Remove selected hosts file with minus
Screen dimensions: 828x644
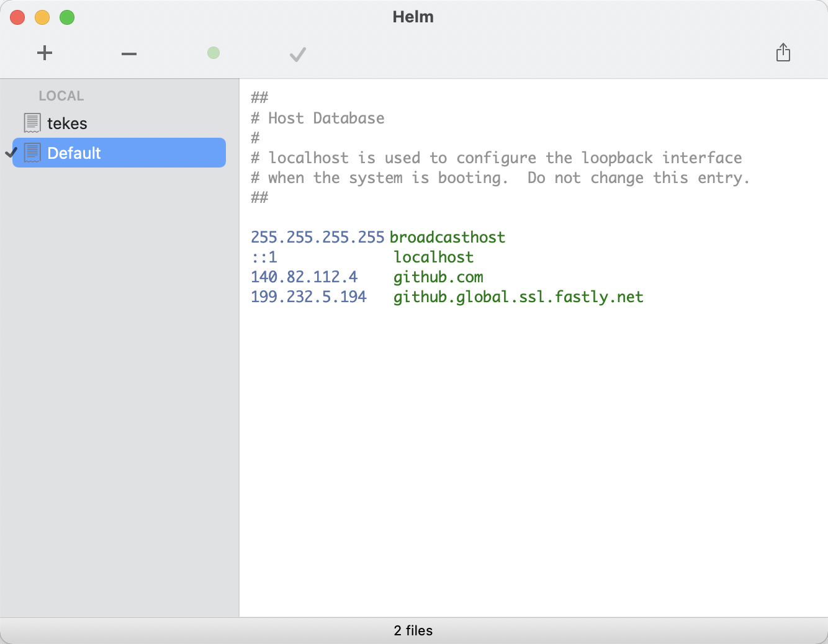pos(129,54)
